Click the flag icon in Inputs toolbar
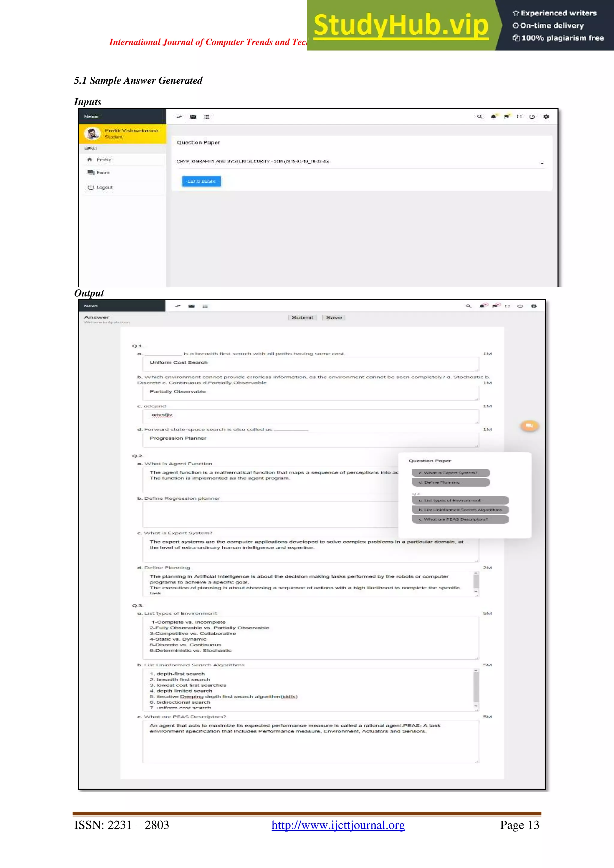Screen dimensions: 614x868 coord(506,116)
